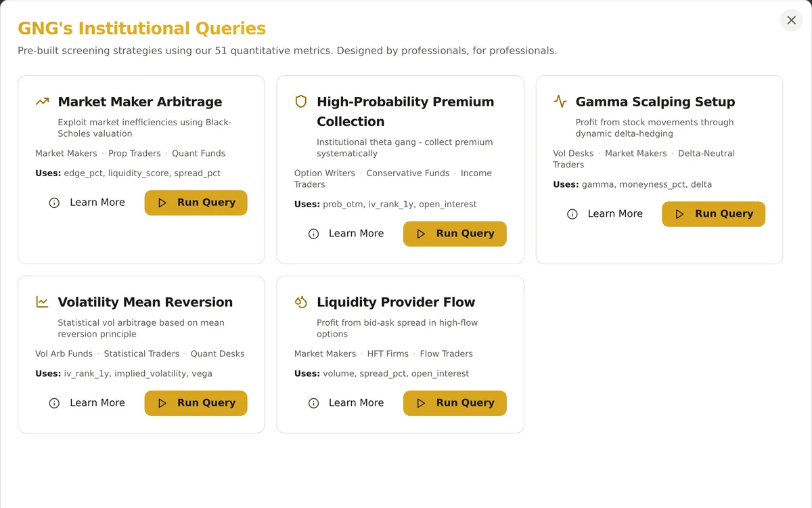Image resolution: width=812 pixels, height=508 pixels.
Task: Click the 'Exploit market inefficiencies' description
Action: pyautogui.click(x=145, y=129)
